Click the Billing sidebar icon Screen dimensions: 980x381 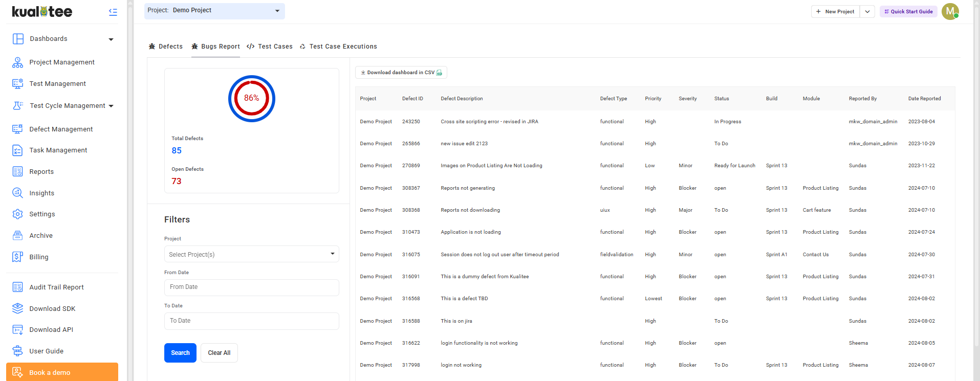point(17,257)
